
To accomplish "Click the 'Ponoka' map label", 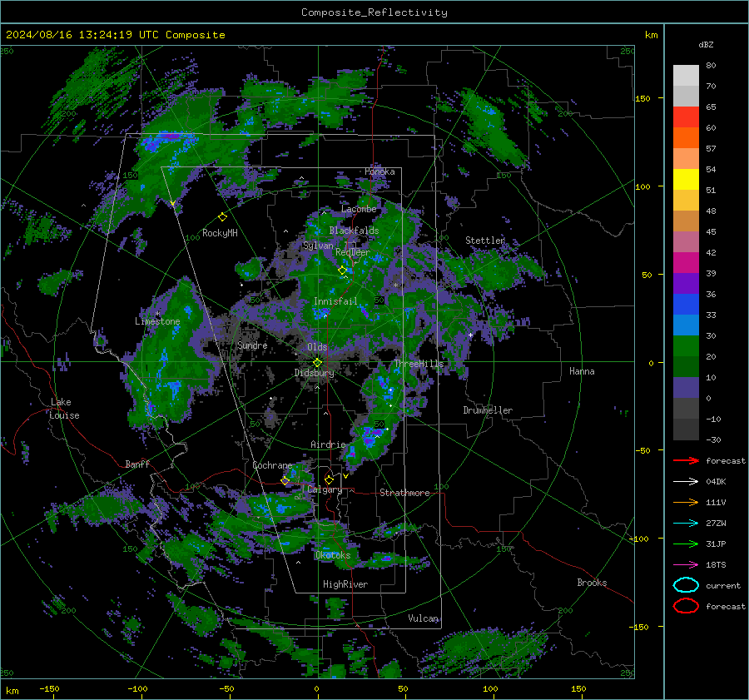I will coord(379,171).
